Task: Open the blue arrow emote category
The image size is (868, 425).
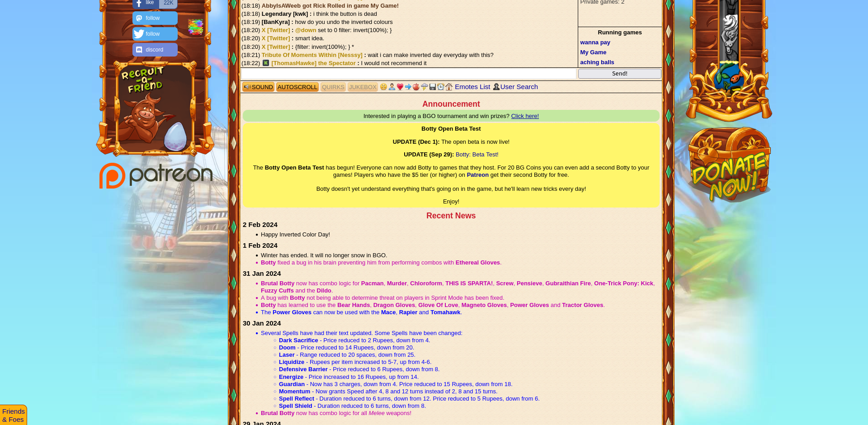Action: pos(408,87)
